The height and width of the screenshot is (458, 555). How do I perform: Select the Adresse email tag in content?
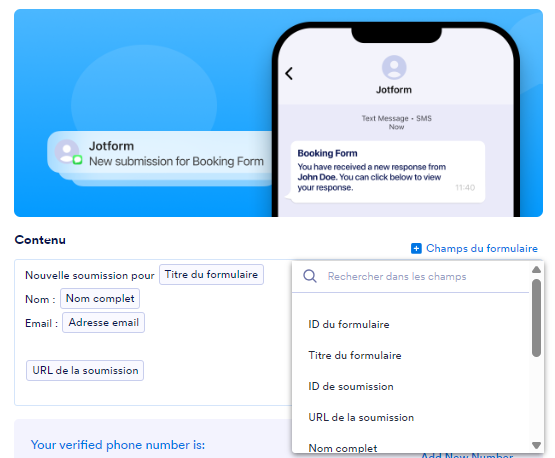tap(103, 322)
